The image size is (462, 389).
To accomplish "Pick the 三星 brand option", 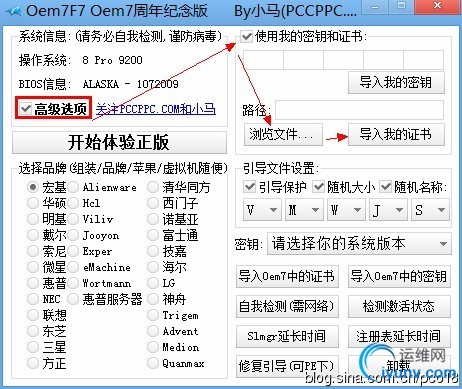I will coord(33,347).
